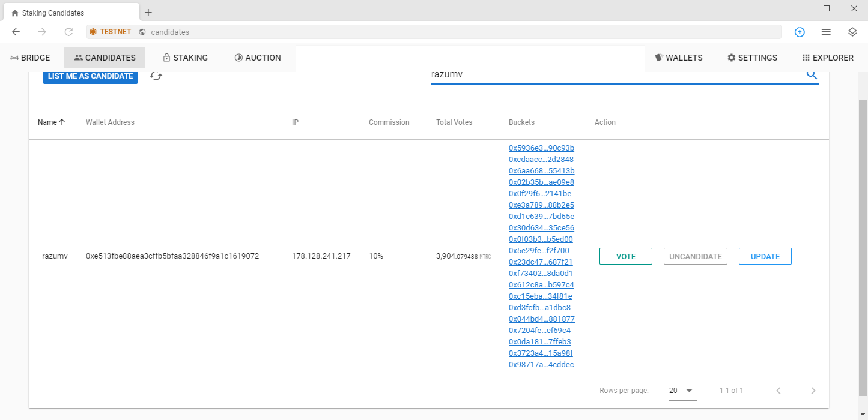Go back with the browser back arrow
868x420 pixels.
click(x=16, y=32)
